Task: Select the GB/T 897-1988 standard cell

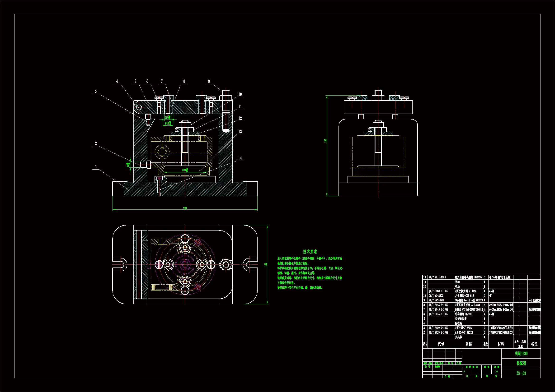Action: [437, 300]
